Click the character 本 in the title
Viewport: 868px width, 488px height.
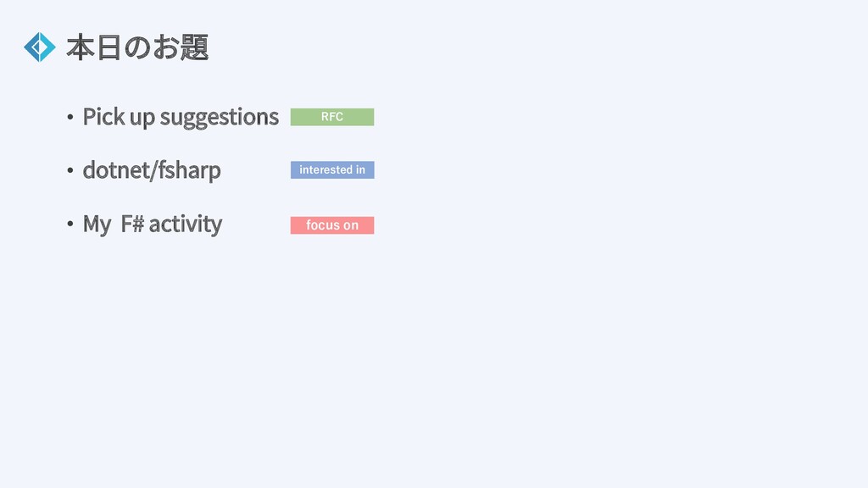81,47
